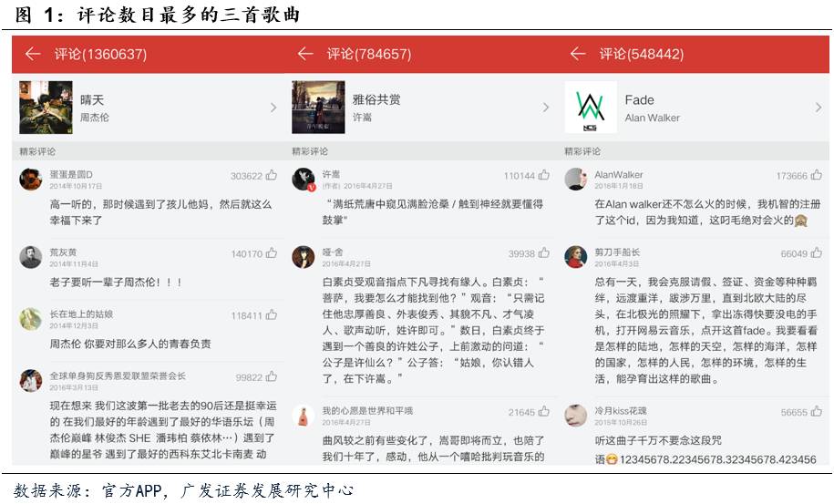Open the 雅俗共赏 song details chevron
The height and width of the screenshot is (504, 834).
point(546,108)
